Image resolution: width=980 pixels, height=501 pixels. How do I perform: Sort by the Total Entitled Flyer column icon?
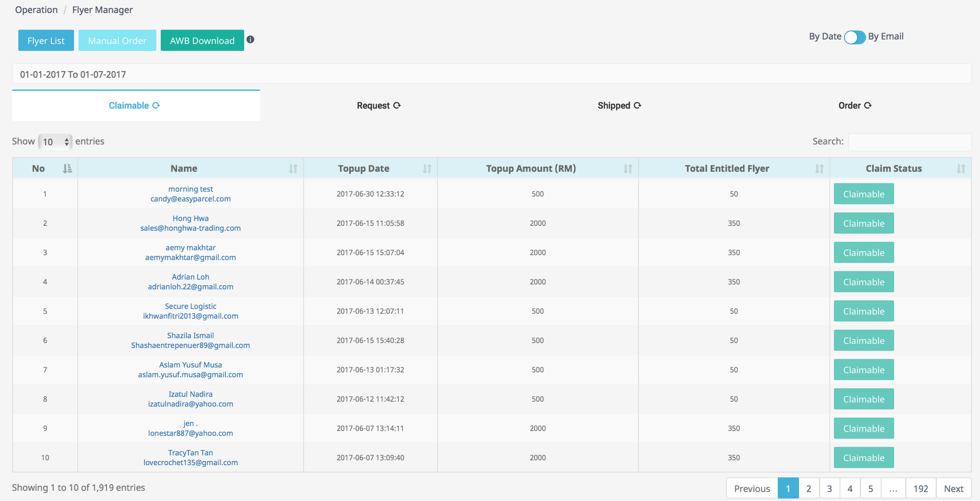(819, 168)
